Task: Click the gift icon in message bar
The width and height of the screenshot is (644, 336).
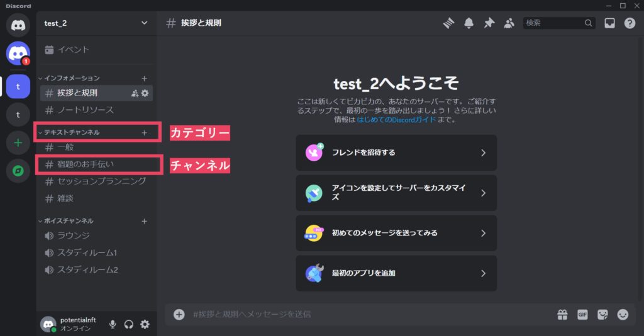Action: click(x=562, y=315)
